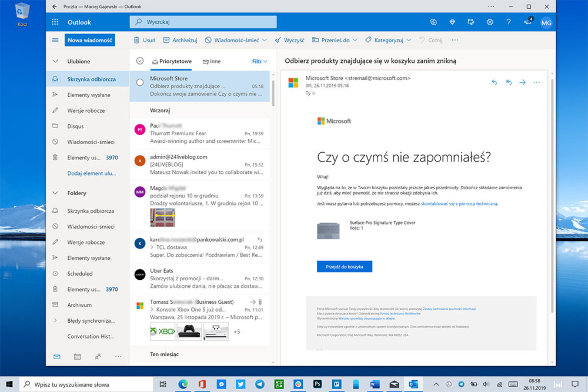The image size is (588, 392).
Task: Expand the TCL dostawa conversation thread
Action: tap(152, 247)
